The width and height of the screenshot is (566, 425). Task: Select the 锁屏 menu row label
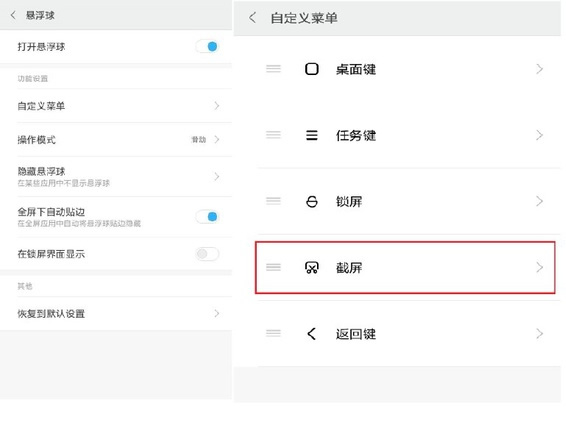click(349, 201)
